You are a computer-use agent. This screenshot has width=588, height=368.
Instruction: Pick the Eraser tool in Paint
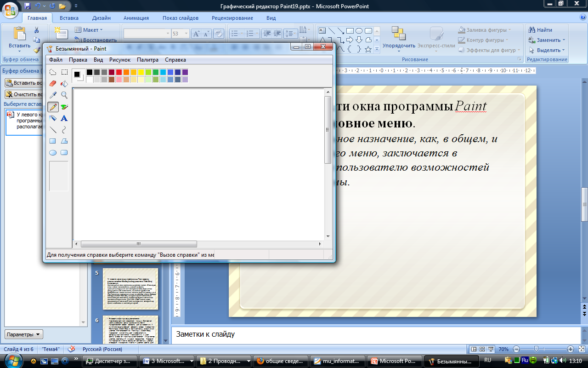pos(53,84)
